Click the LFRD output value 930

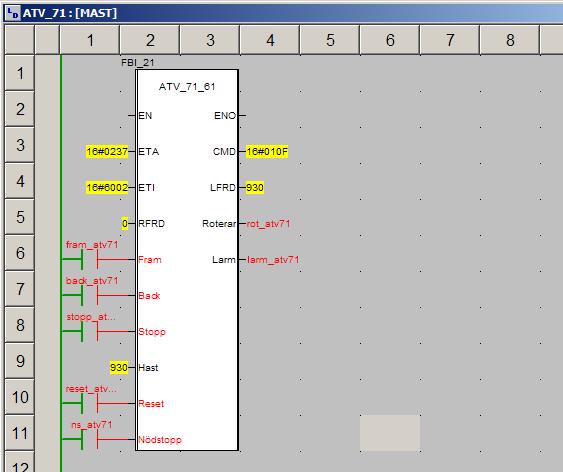pyautogui.click(x=255, y=187)
